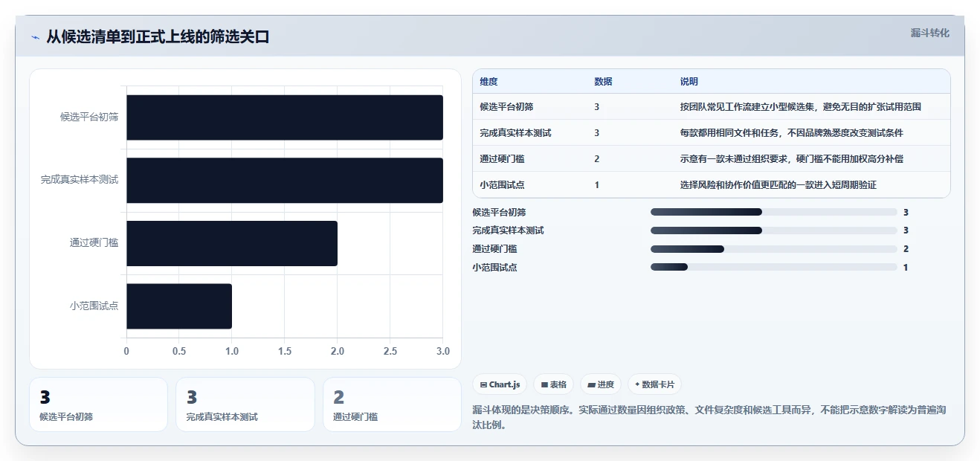Click the value 1 in 小范围试点 table row
Screen dimensions: 980x461
point(597,185)
